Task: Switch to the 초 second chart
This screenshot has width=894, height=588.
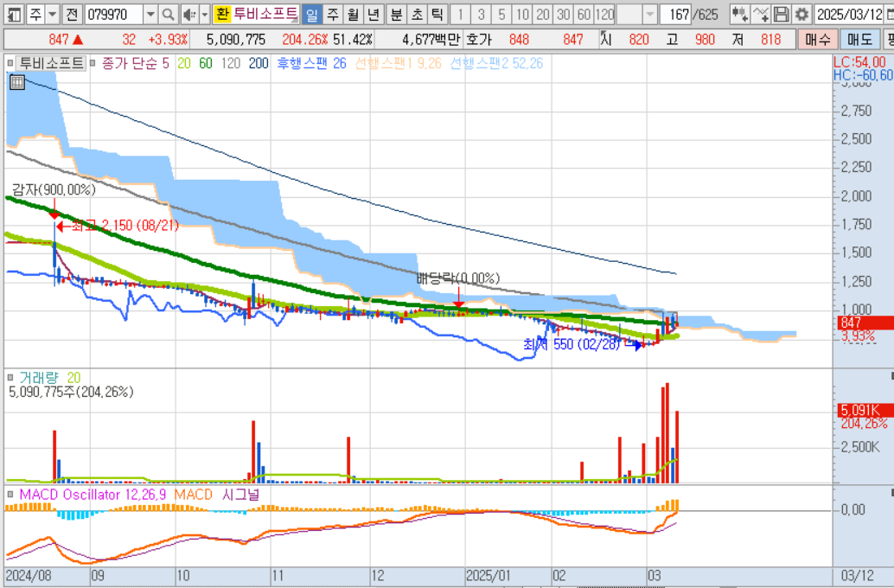Action: click(x=416, y=14)
